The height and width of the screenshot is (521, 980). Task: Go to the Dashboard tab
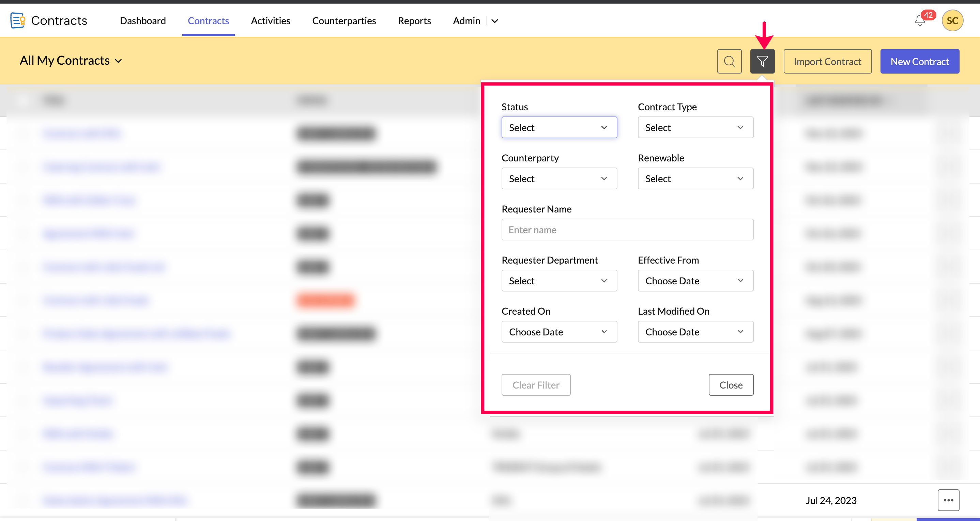coord(143,20)
